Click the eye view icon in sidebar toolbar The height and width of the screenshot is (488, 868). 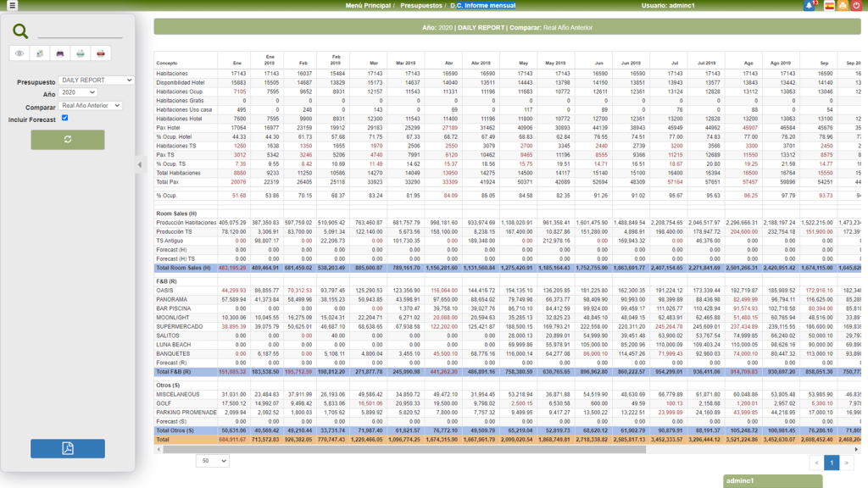pos(19,53)
